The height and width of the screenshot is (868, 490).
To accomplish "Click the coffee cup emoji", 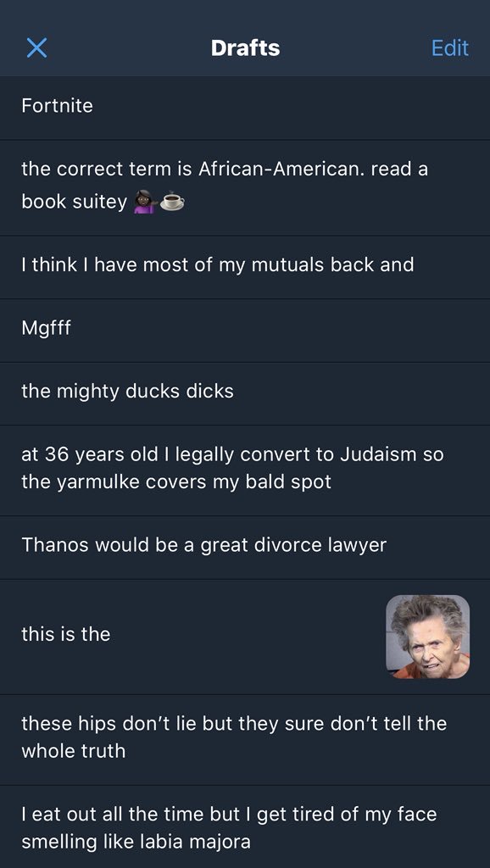I will pos(171,203).
